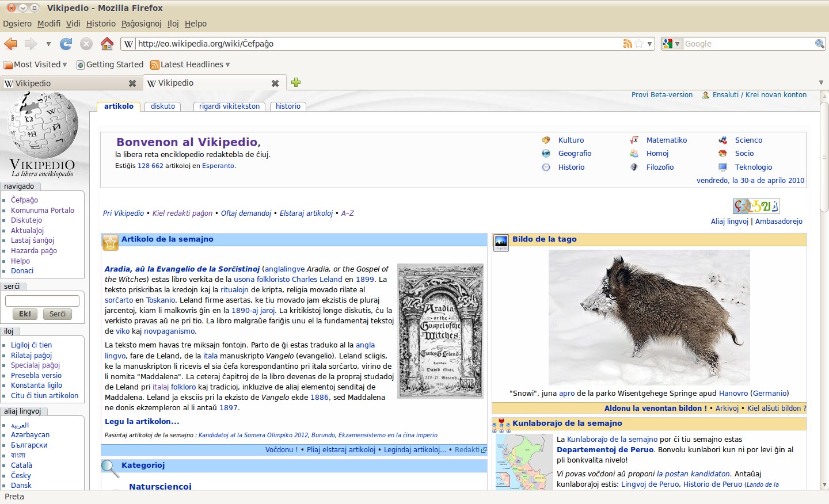
Task: Open the Iloj menu
Action: click(173, 24)
